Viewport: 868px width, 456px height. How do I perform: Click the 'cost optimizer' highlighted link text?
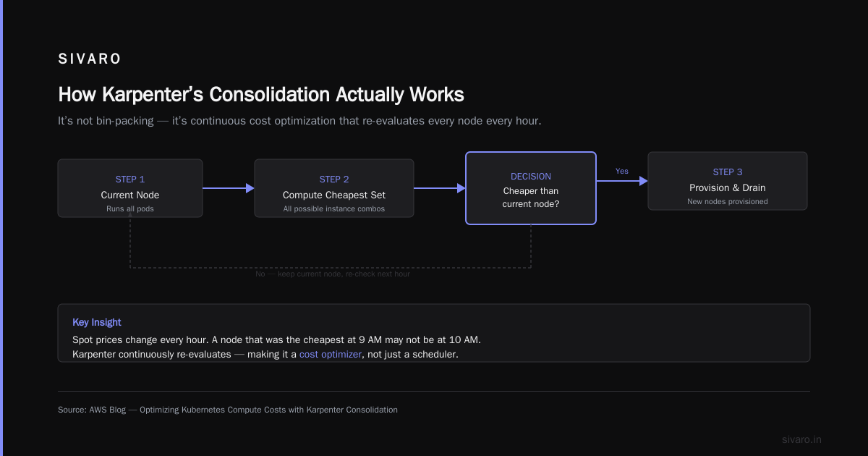(x=331, y=355)
